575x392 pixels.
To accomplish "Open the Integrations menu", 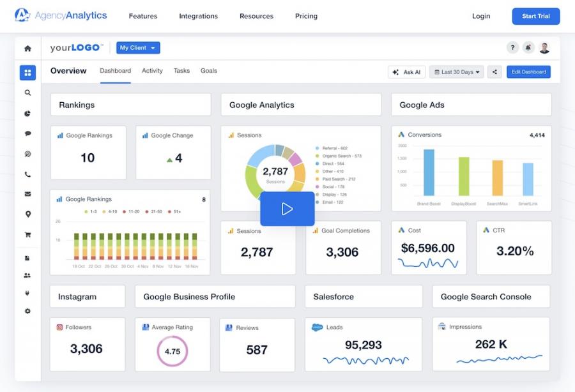I will (x=199, y=16).
